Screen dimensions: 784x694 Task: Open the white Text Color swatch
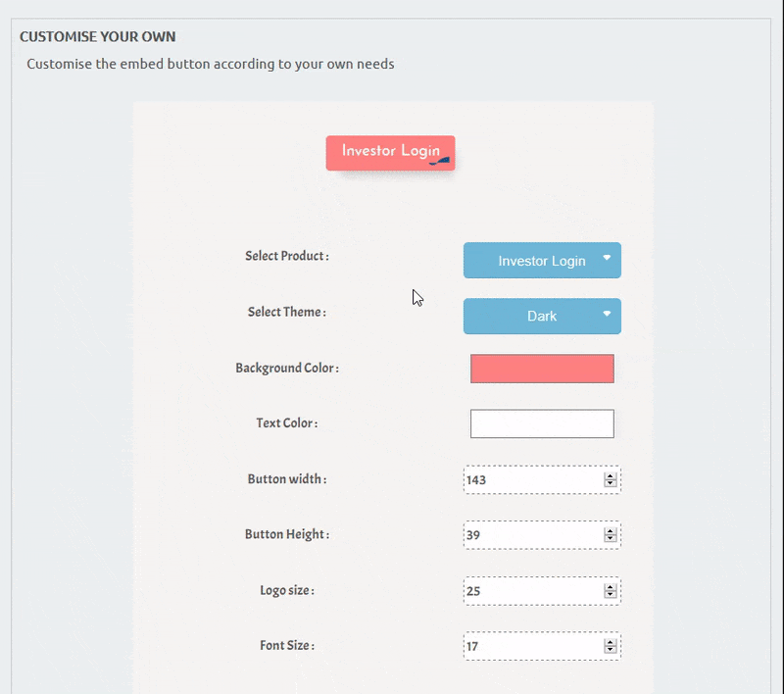pyautogui.click(x=542, y=424)
